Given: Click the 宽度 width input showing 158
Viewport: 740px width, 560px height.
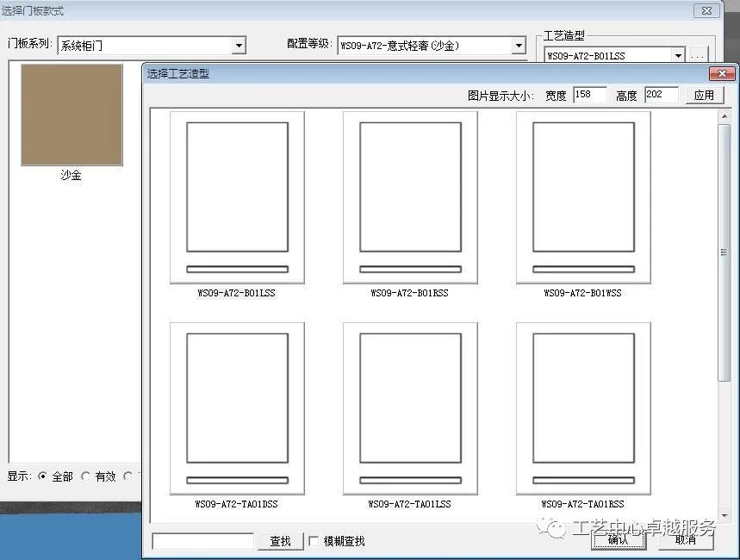Looking at the screenshot, I should click(x=589, y=95).
